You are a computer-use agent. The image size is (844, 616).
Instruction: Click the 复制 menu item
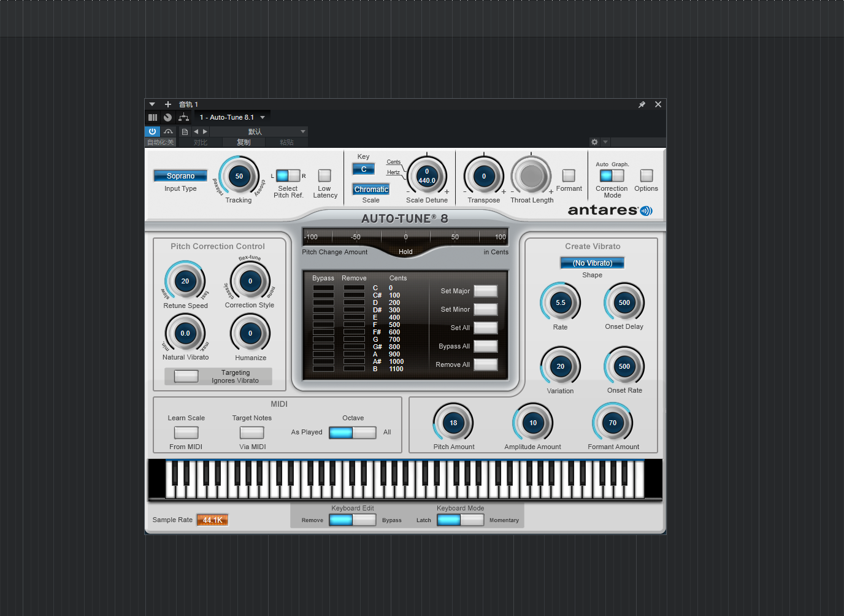243,142
